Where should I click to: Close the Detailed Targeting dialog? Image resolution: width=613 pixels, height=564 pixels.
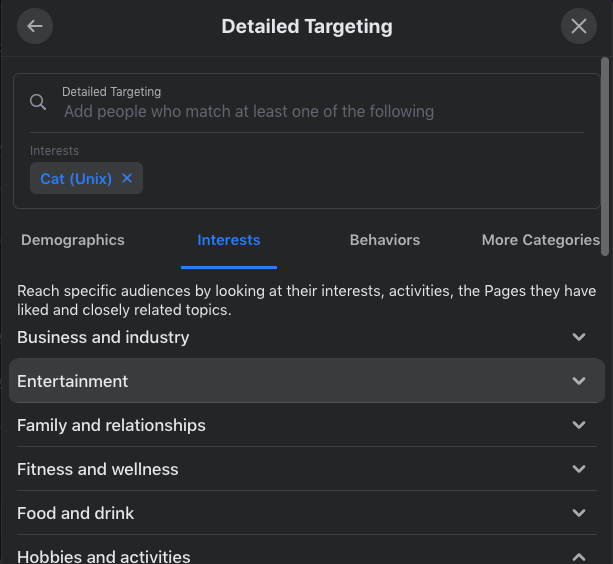click(578, 26)
